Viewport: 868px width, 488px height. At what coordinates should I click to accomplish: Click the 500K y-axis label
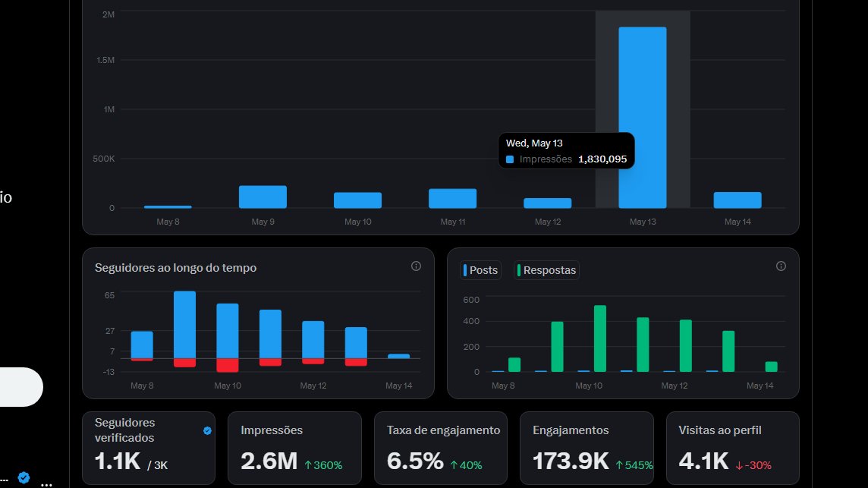point(103,159)
